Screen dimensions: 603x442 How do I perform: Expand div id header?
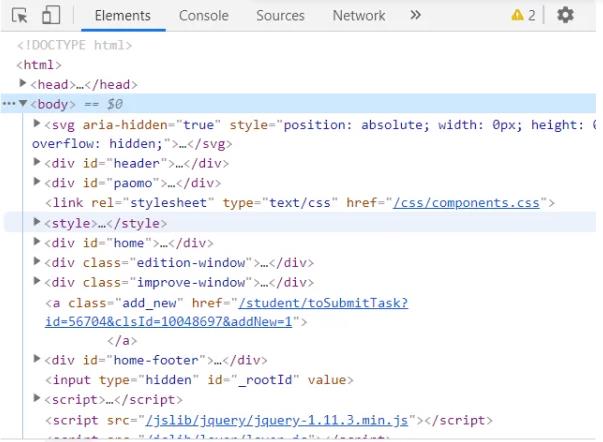37,162
